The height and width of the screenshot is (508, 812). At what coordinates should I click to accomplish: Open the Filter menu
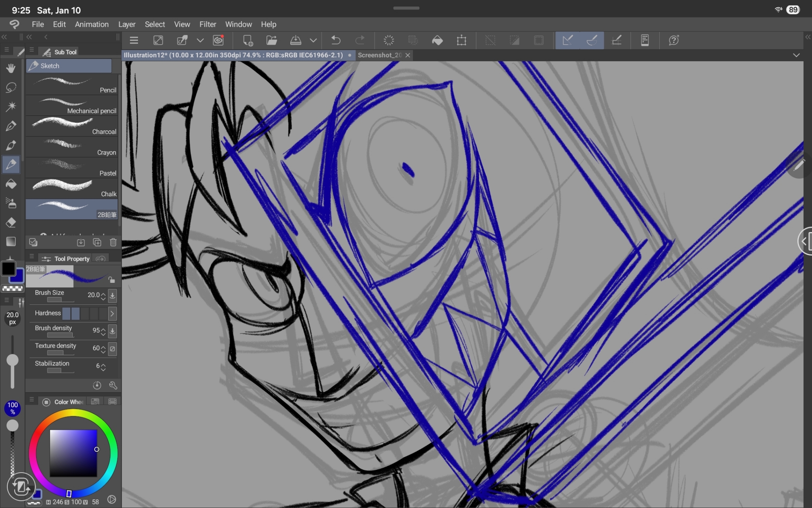click(207, 24)
